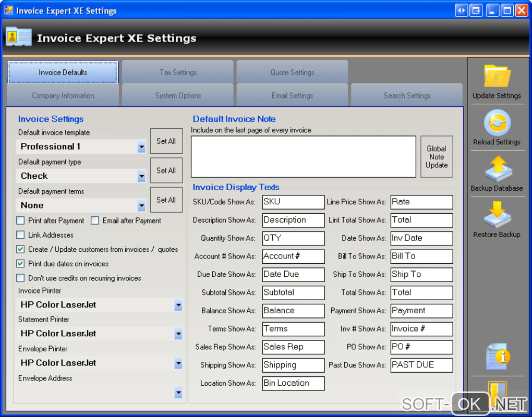532x417 pixels.
Task: Click the Past Due Show As field
Action: 422,365
